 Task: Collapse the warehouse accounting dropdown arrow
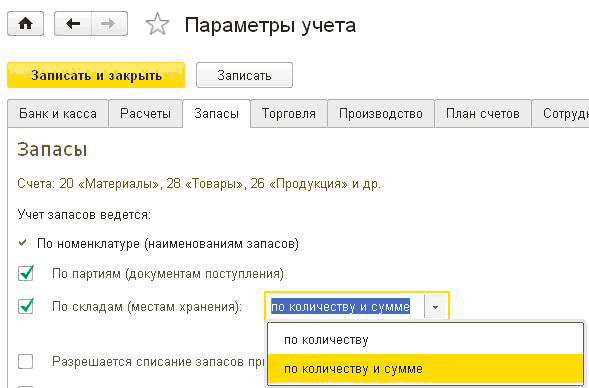click(435, 307)
